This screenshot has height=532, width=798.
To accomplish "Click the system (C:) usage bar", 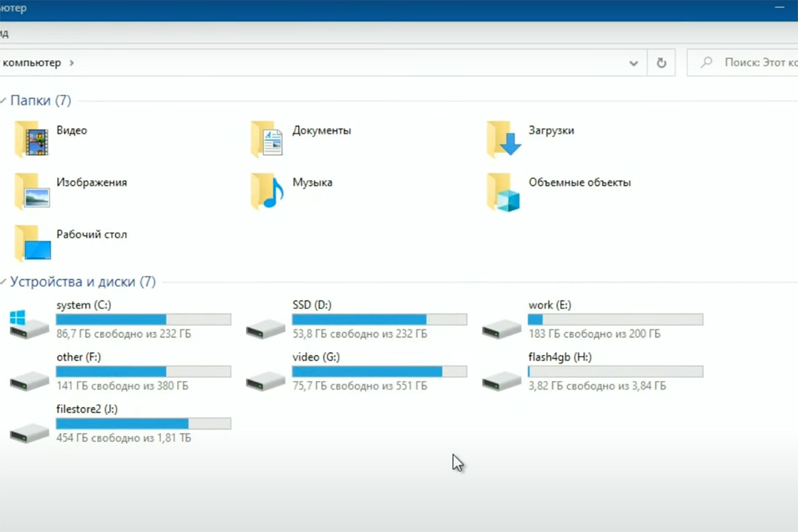I will coord(144,319).
